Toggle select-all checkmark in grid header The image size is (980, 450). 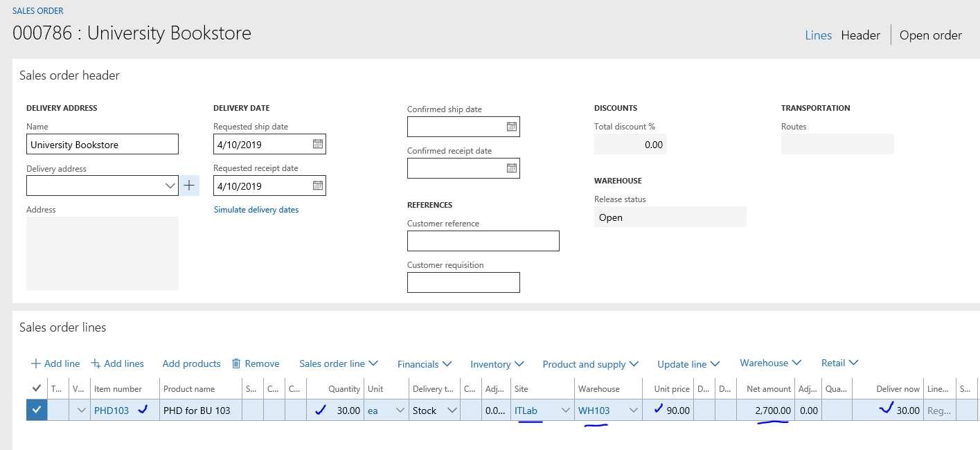(37, 388)
